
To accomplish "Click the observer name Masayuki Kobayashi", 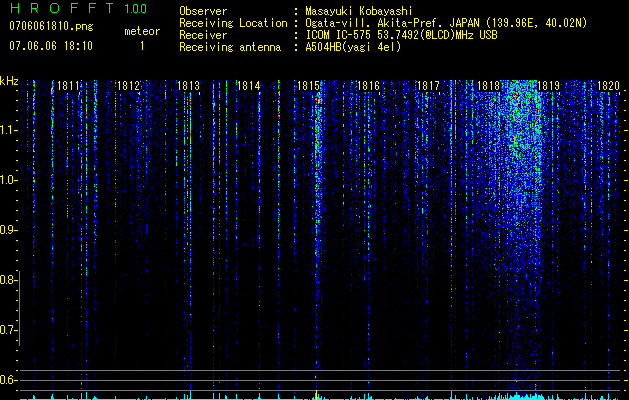I will (x=359, y=11).
